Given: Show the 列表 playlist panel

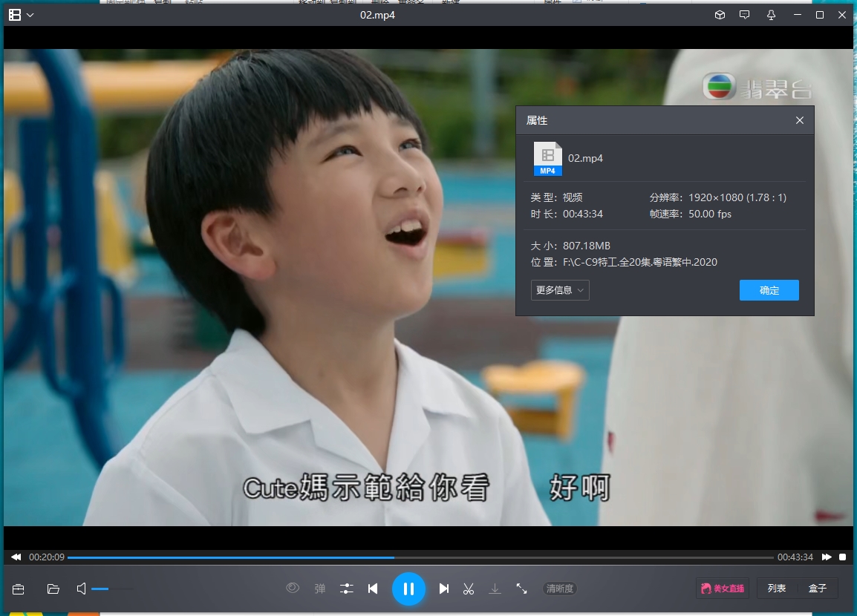Looking at the screenshot, I should coord(777,589).
